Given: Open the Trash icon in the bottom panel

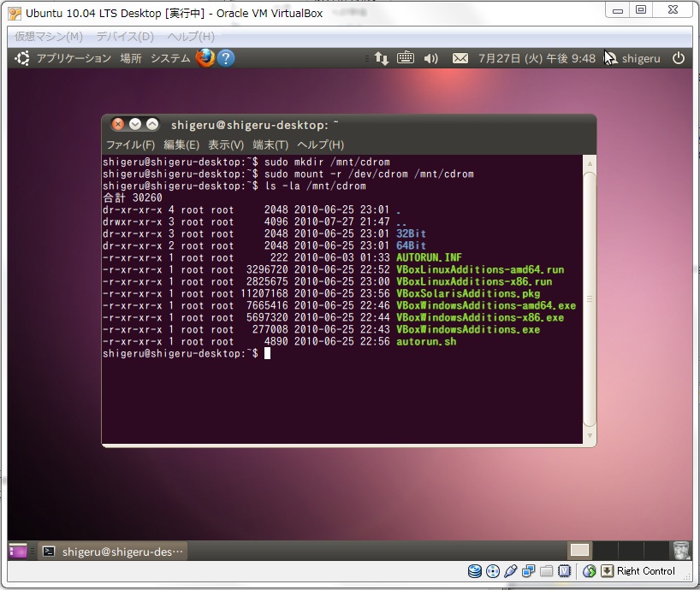Looking at the screenshot, I should coord(681,551).
